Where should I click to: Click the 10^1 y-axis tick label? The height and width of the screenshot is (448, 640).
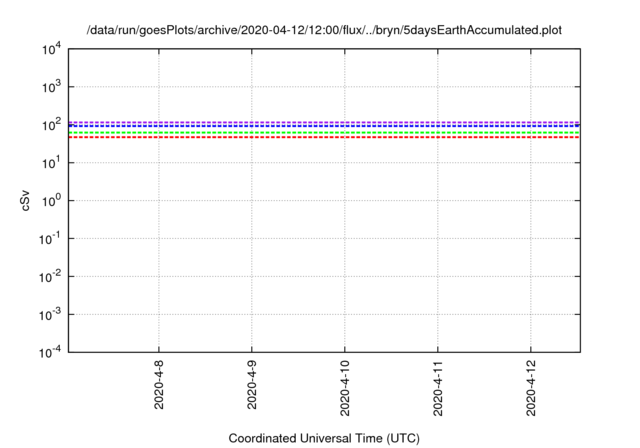point(51,163)
